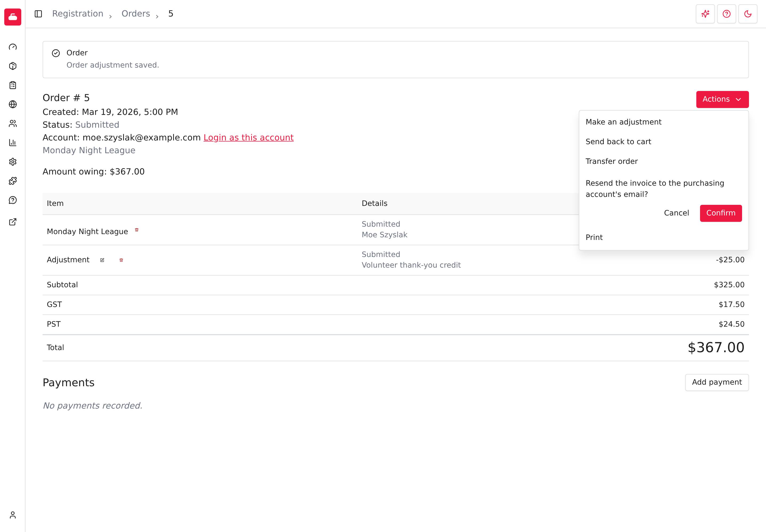Screen dimensions: 766x532
Task: Click Add payment button
Action: (x=717, y=382)
